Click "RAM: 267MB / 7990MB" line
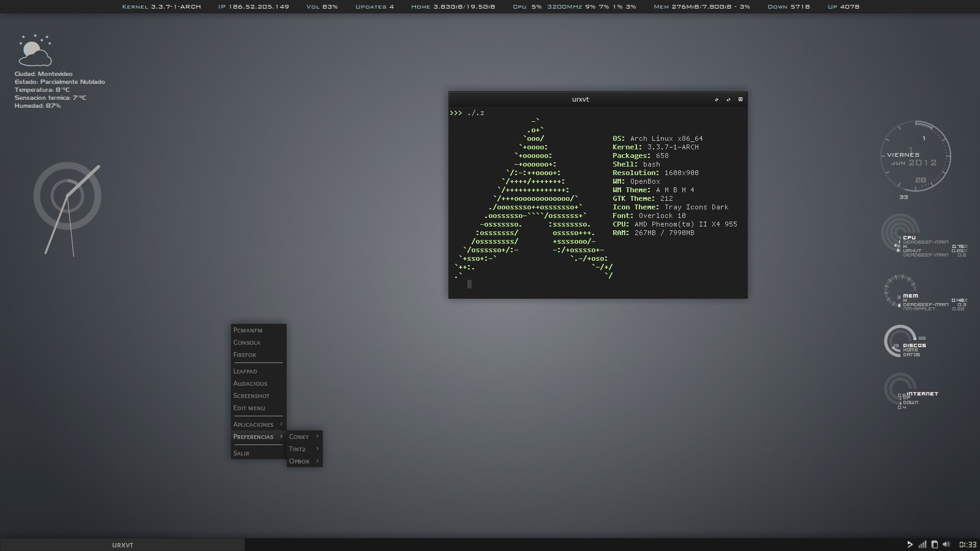 pos(654,233)
